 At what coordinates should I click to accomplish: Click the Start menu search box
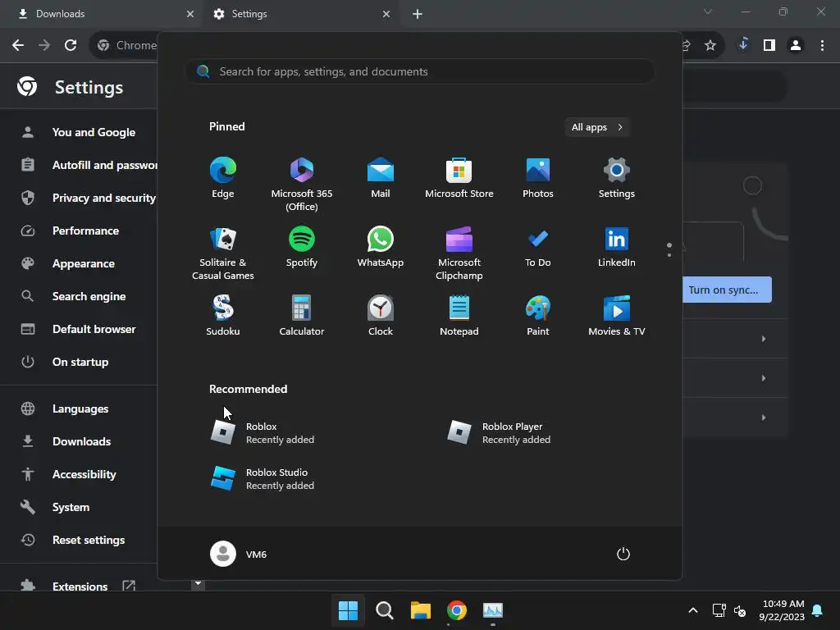coord(420,71)
